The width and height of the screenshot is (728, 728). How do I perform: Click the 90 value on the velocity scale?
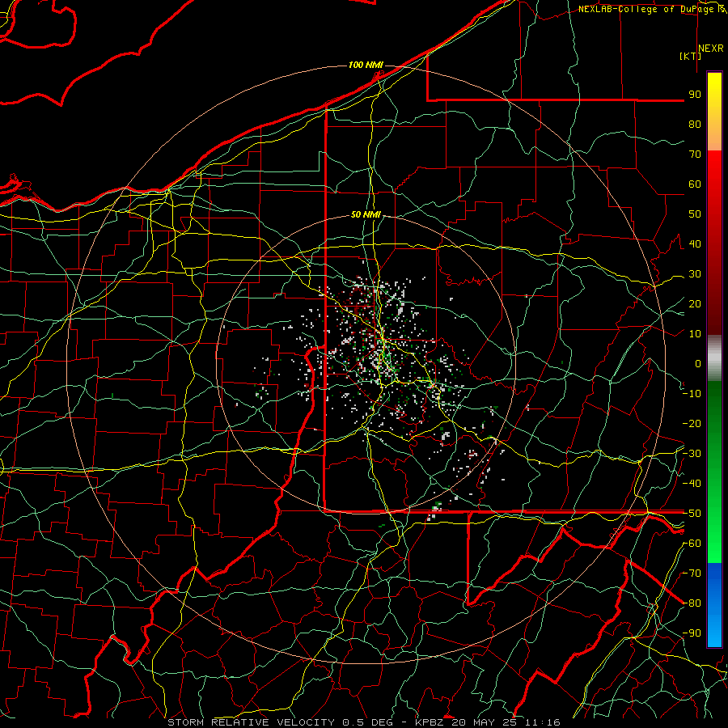tap(695, 95)
